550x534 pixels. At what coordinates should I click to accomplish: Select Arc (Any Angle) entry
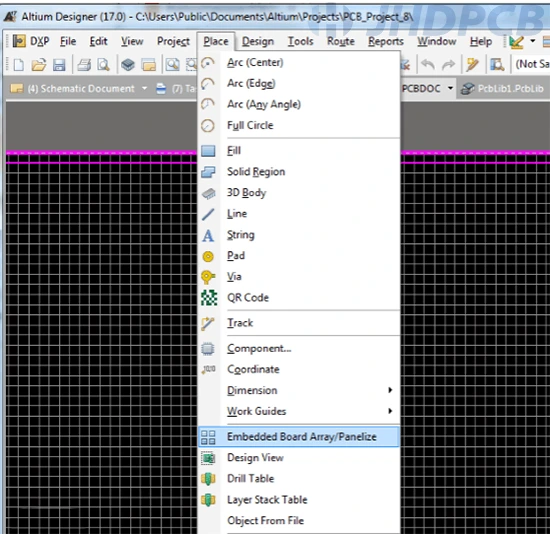point(299,104)
